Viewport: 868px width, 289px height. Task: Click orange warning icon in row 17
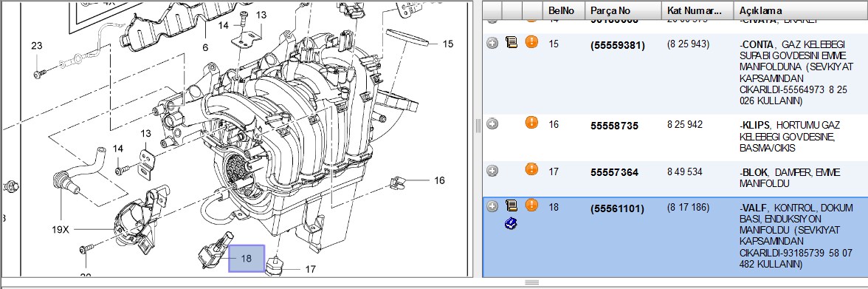(531, 169)
